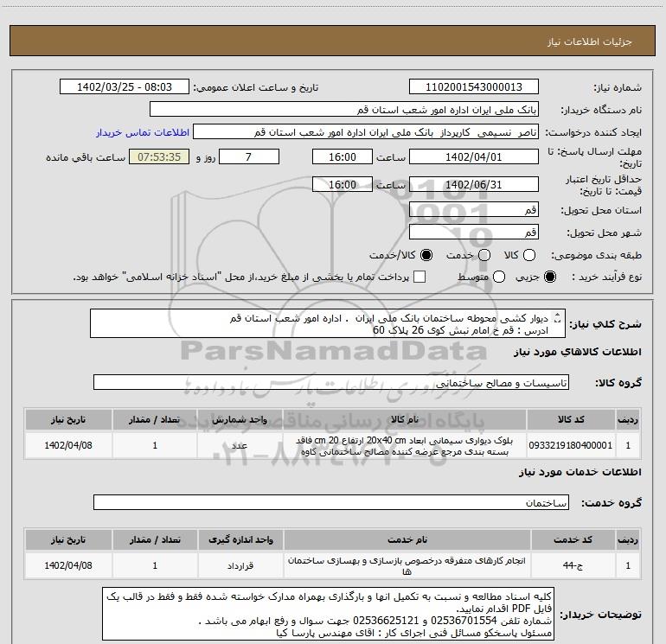Click the عدد unit cell in goods table
Image resolution: width=666 pixels, height=644 pixels.
(240, 445)
